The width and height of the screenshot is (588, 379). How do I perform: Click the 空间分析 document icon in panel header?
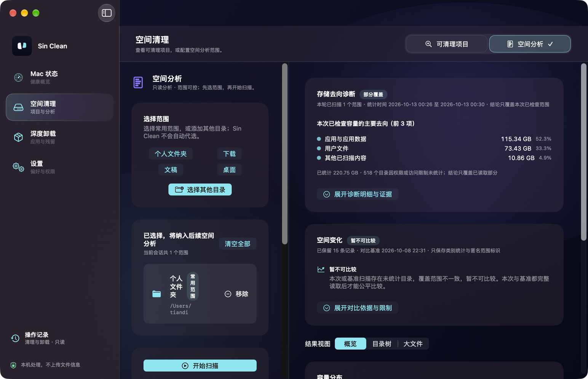coord(138,82)
